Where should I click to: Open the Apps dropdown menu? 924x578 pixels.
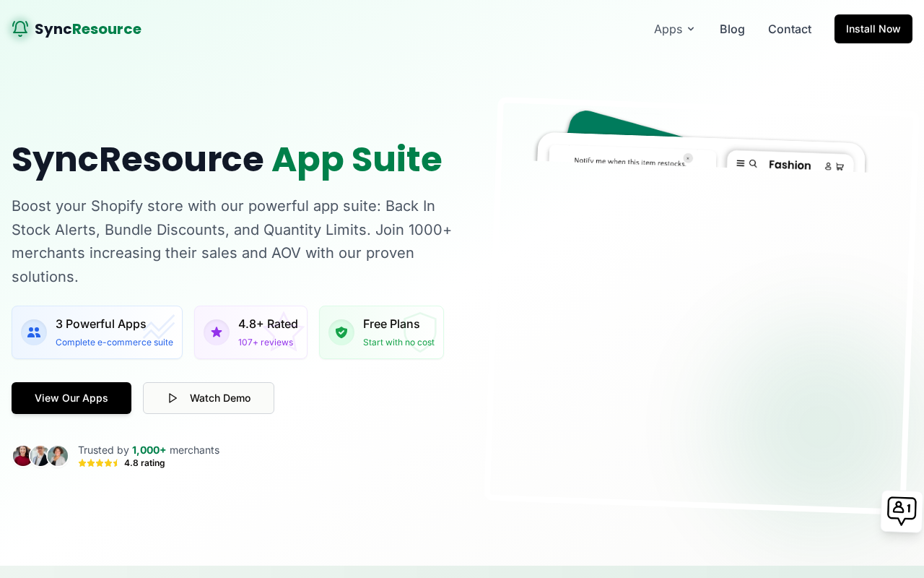click(674, 29)
